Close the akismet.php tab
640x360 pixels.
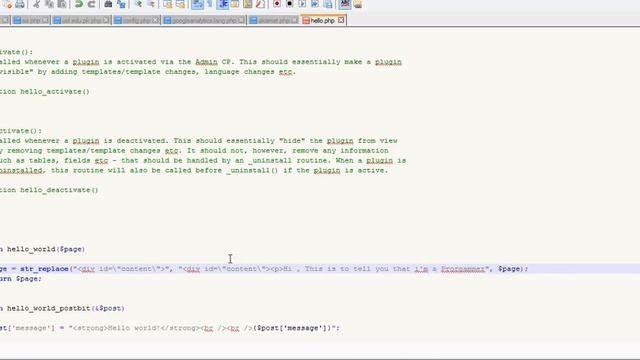pyautogui.click(x=295, y=20)
